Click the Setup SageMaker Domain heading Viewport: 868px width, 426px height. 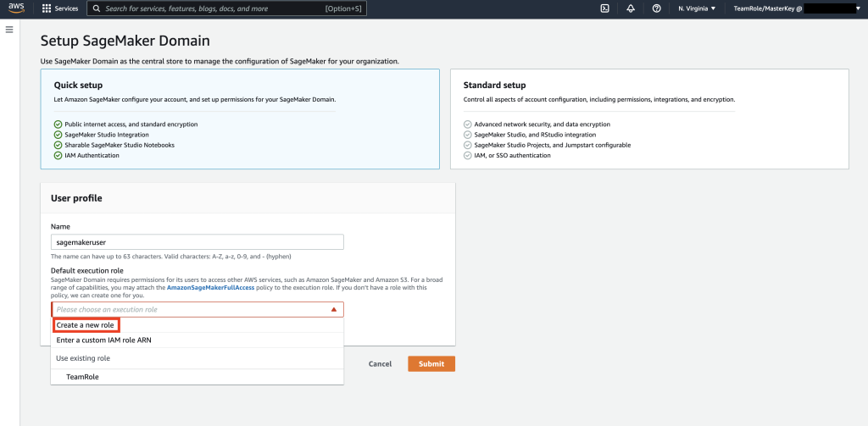(125, 41)
